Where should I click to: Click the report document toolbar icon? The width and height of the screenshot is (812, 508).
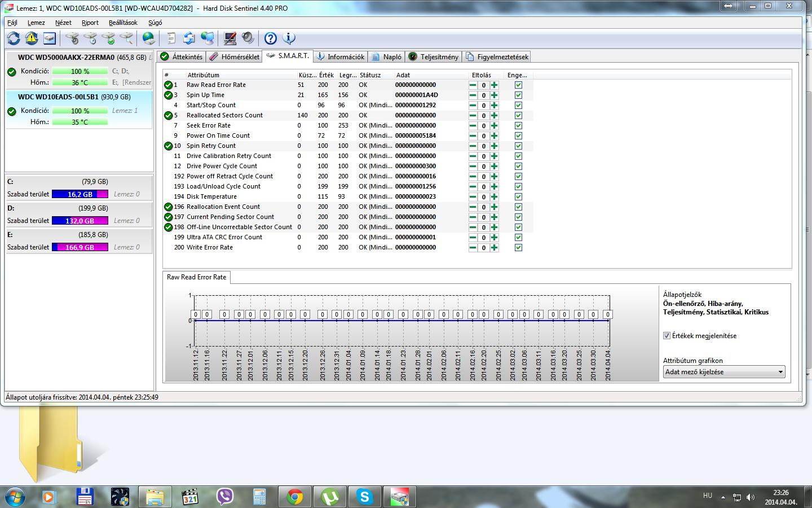171,38
